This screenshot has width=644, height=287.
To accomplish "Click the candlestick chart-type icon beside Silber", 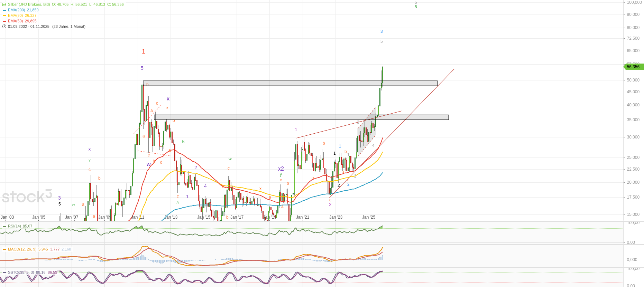I will click(x=4, y=4).
